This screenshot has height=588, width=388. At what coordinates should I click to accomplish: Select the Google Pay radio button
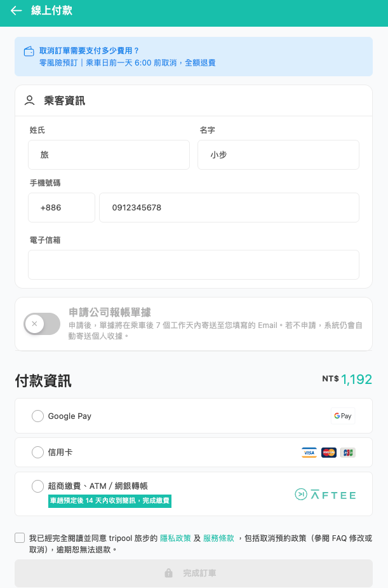[x=37, y=416]
